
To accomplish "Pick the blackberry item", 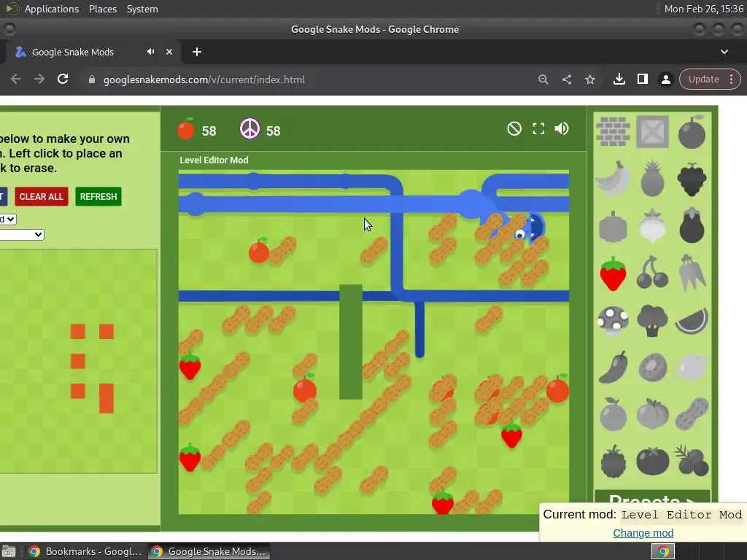I will click(613, 461).
